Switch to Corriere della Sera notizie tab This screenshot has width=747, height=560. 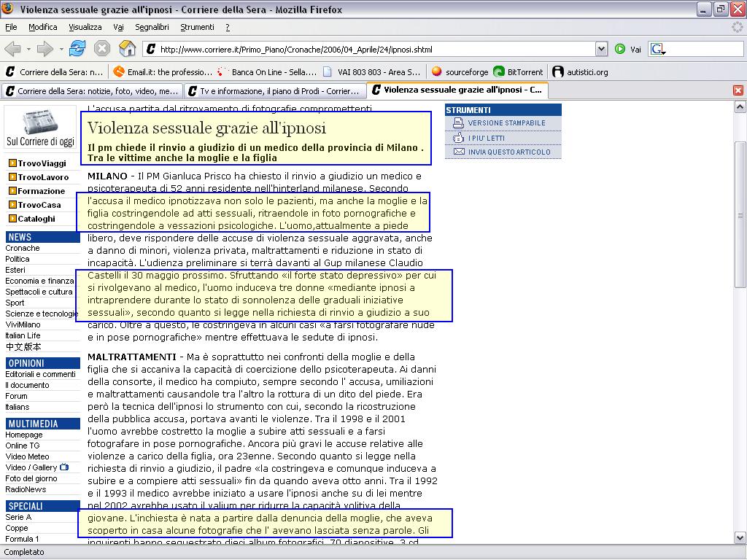(92, 91)
